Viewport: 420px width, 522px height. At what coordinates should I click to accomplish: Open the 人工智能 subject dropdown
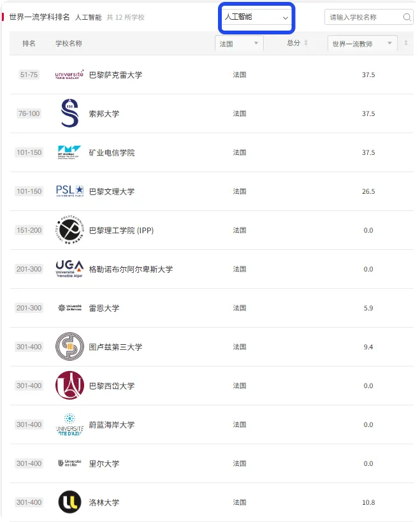coord(256,17)
